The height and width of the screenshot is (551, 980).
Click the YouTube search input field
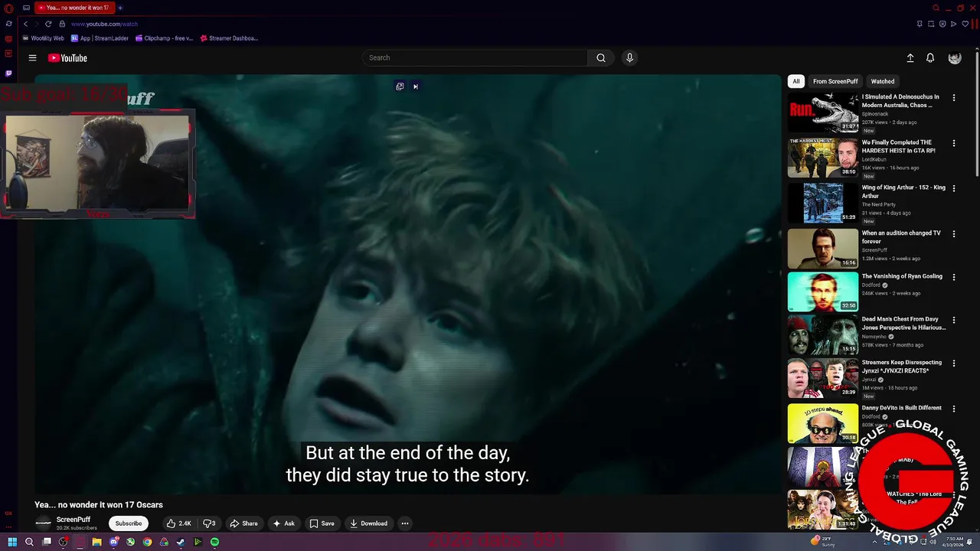[x=475, y=57]
